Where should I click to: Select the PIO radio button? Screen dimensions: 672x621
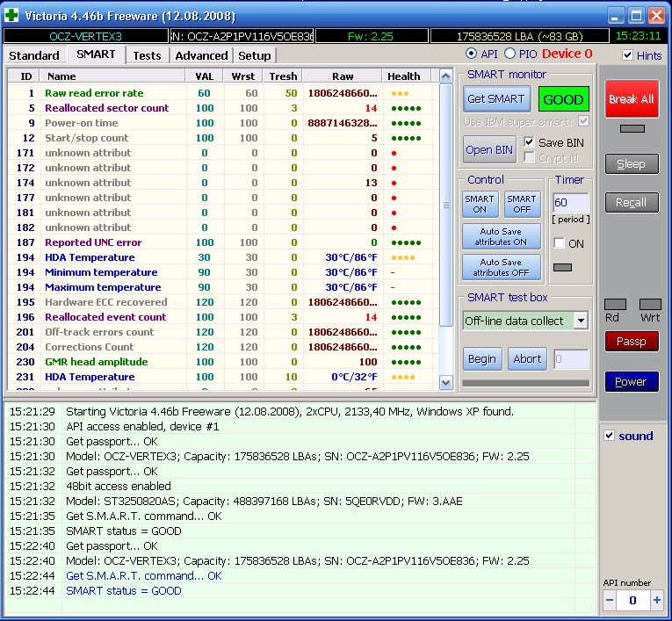tap(509, 54)
